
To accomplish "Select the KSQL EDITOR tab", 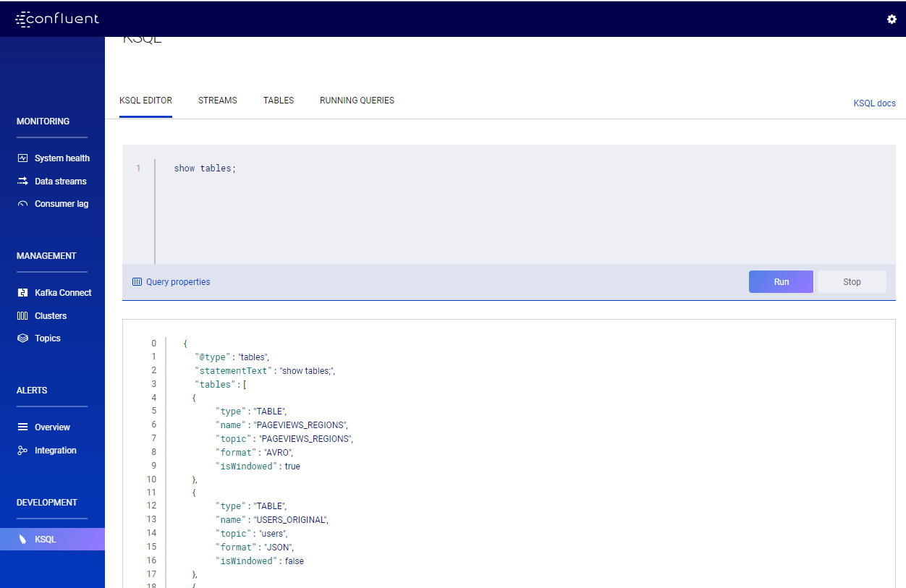I will 145,101.
